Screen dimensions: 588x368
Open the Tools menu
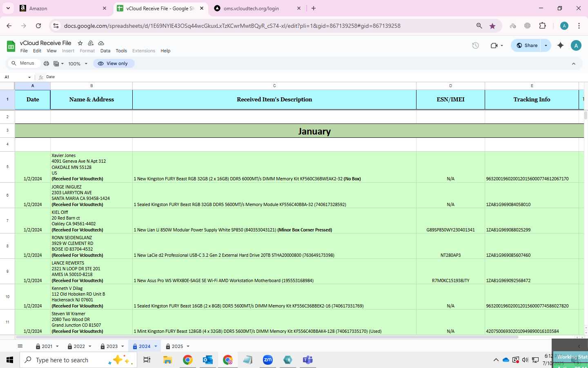coord(121,51)
